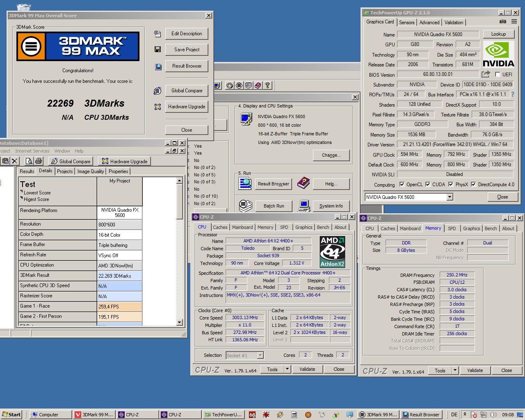
Task: Click the Save Project button
Action: (187, 50)
